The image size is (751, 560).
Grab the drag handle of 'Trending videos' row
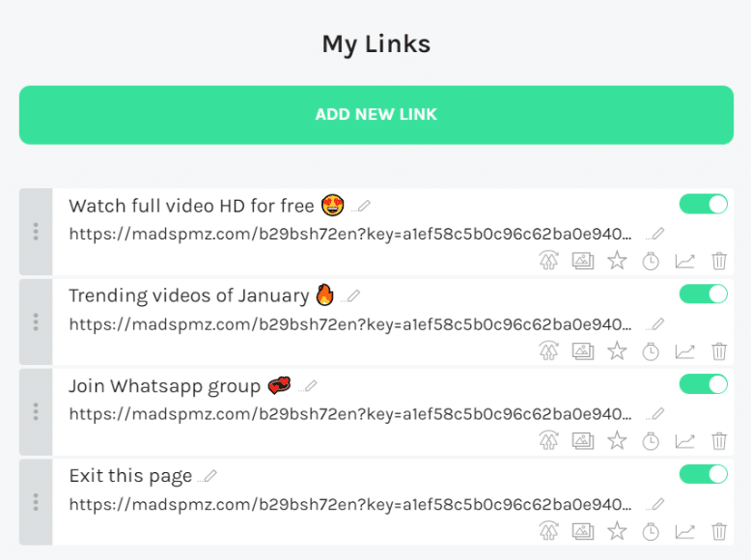[36, 322]
